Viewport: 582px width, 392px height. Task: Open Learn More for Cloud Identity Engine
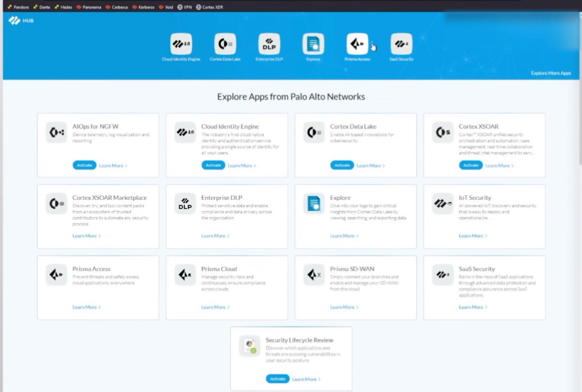(241, 166)
